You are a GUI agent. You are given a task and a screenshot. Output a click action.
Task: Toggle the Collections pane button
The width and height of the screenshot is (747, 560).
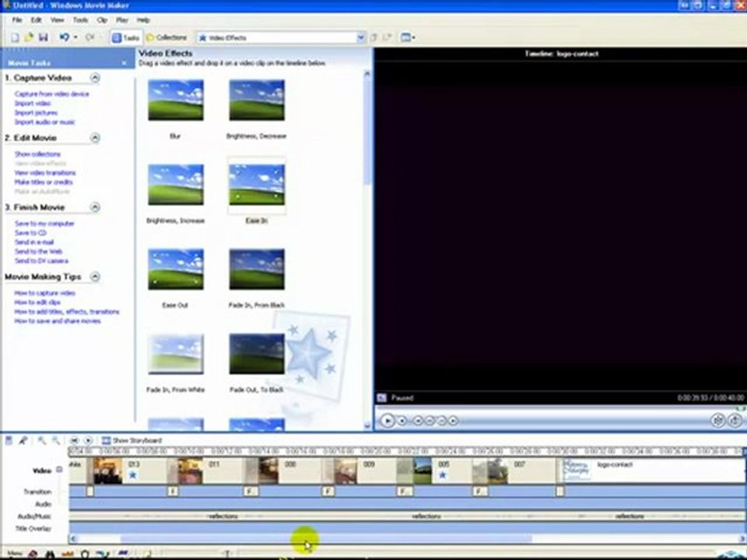(x=167, y=37)
